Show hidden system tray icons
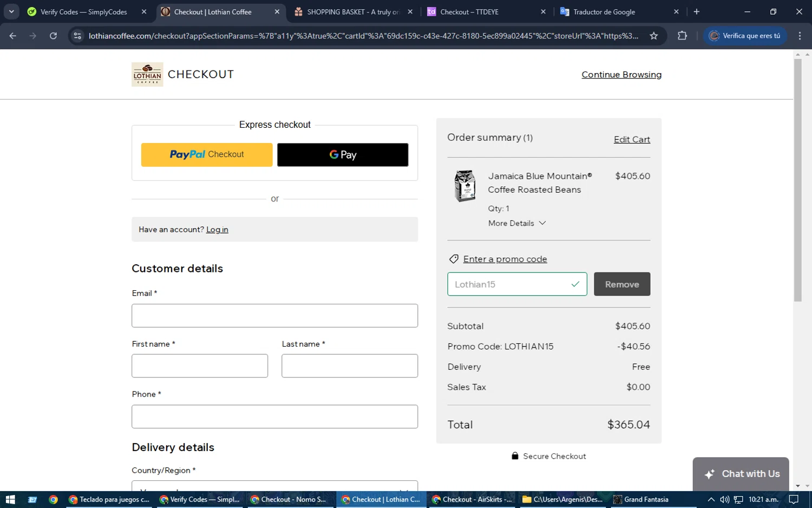The width and height of the screenshot is (812, 508). (711, 499)
